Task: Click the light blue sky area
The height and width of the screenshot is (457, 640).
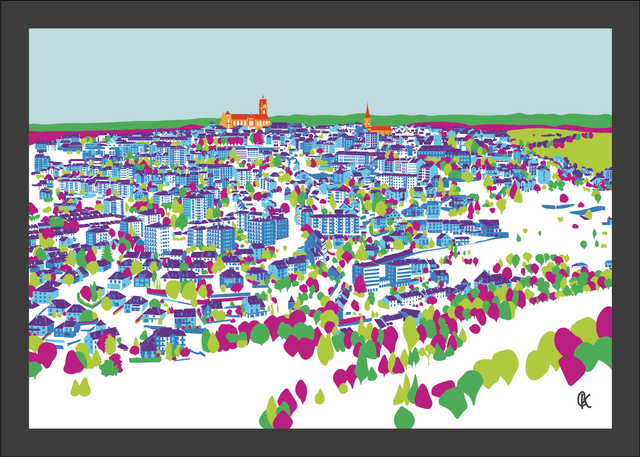Action: (320, 70)
